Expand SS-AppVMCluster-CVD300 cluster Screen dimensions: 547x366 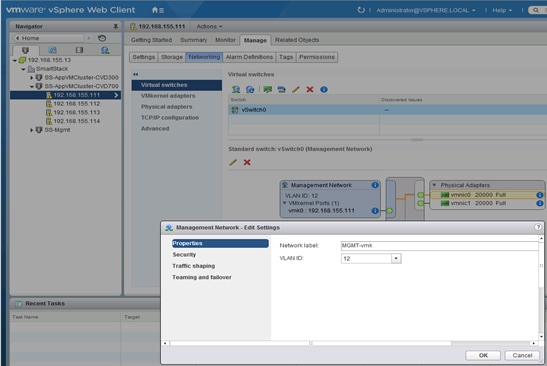point(32,77)
